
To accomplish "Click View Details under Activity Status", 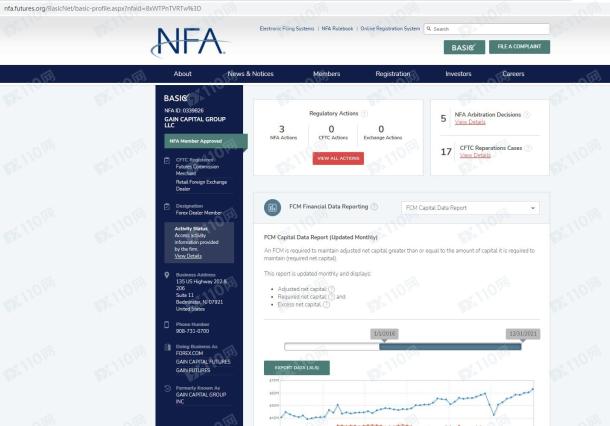I will [188, 256].
